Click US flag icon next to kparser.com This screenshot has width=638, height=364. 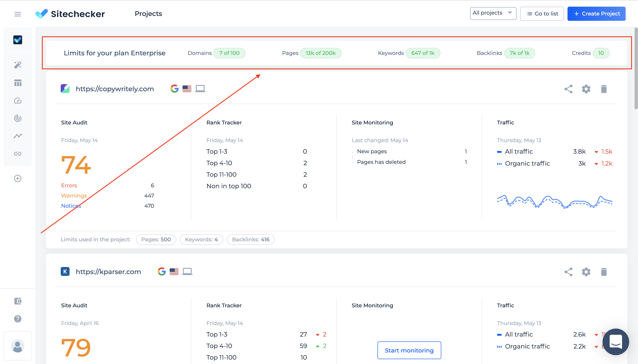click(x=174, y=271)
